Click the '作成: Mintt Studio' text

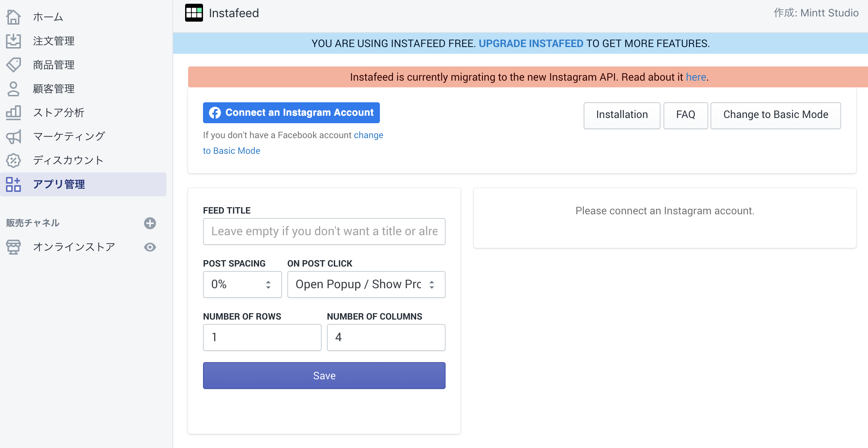point(816,13)
